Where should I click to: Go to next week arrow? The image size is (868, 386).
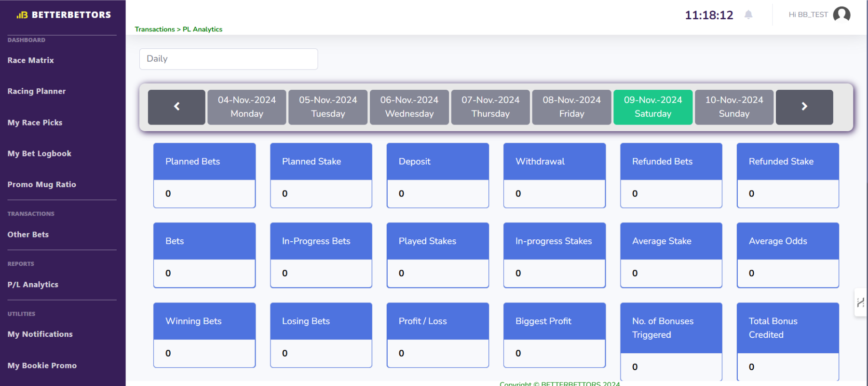point(804,107)
